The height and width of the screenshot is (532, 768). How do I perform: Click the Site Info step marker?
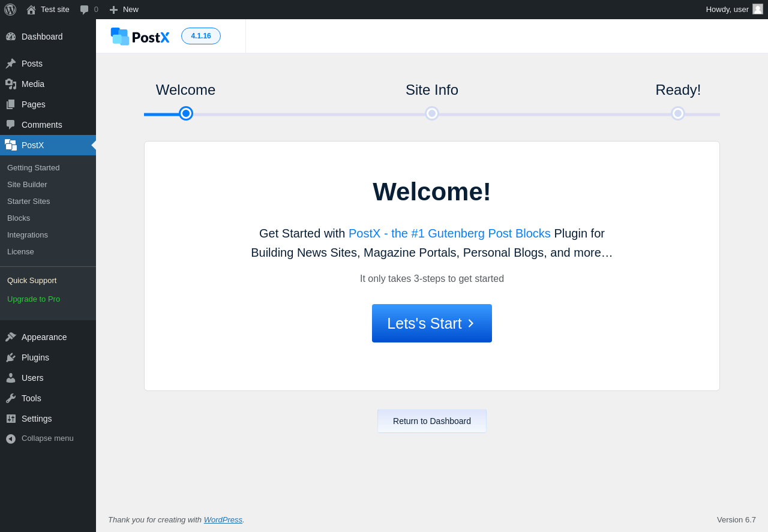pos(432,113)
